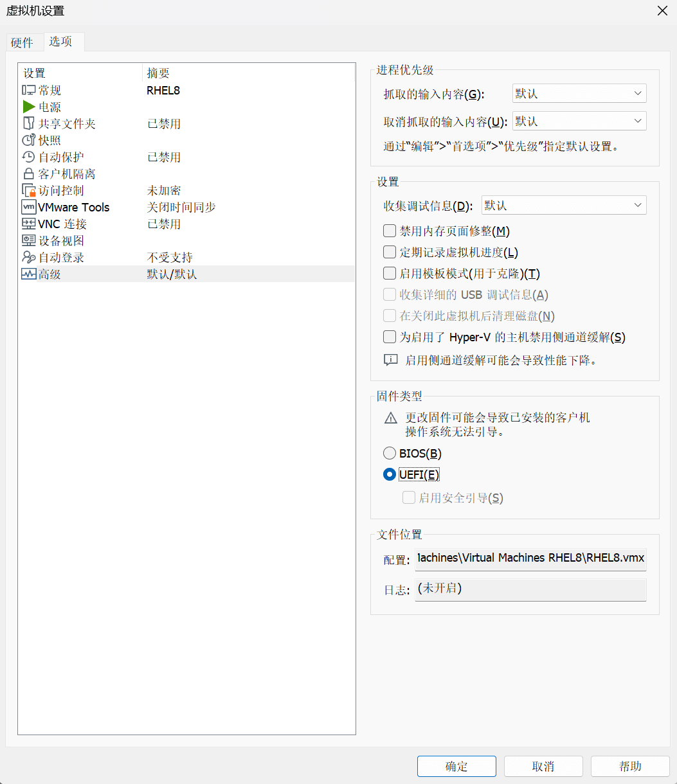Click the 取消 button

(543, 767)
